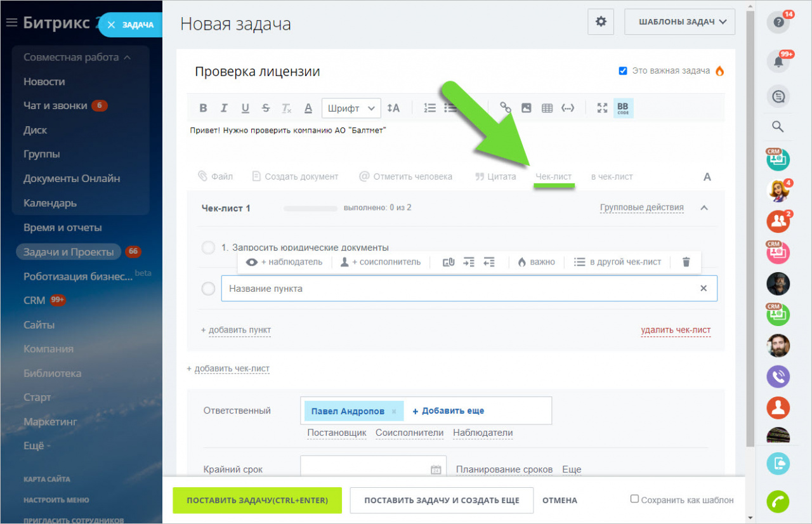The image size is (812, 524).
Task: Open the text color picker icon
Action: 308,108
